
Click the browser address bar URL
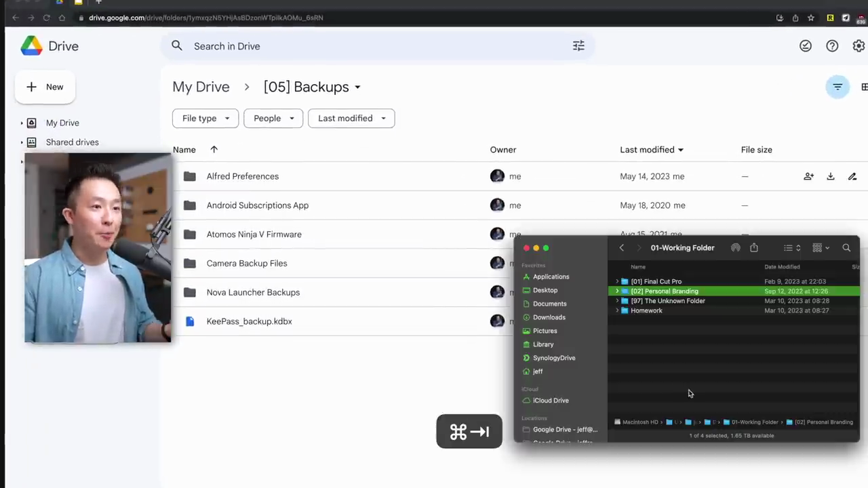(x=206, y=18)
